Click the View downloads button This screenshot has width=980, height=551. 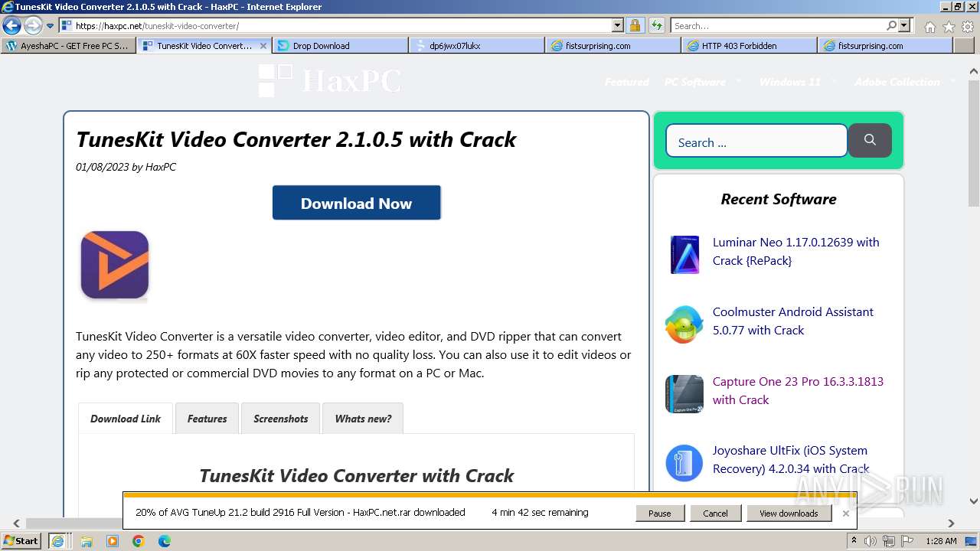pyautogui.click(x=789, y=514)
